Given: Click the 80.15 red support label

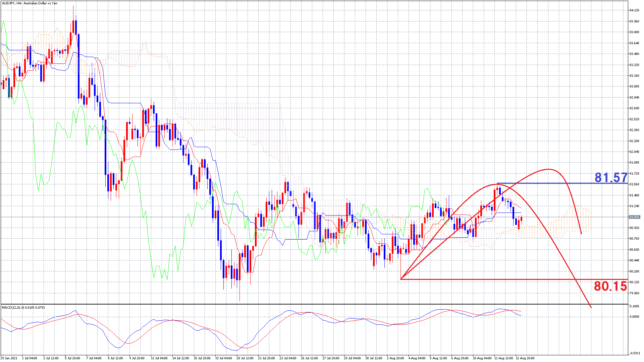Looking at the screenshot, I should click(x=610, y=286).
